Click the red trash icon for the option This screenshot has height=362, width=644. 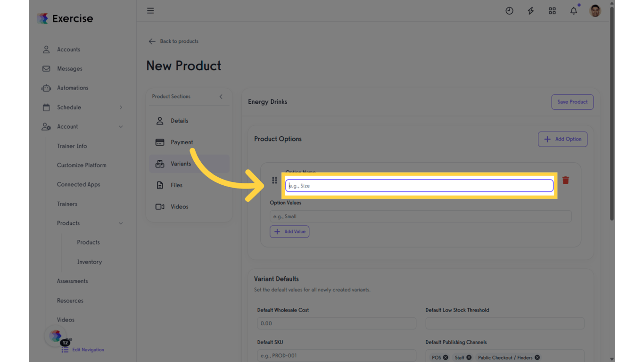565,180
